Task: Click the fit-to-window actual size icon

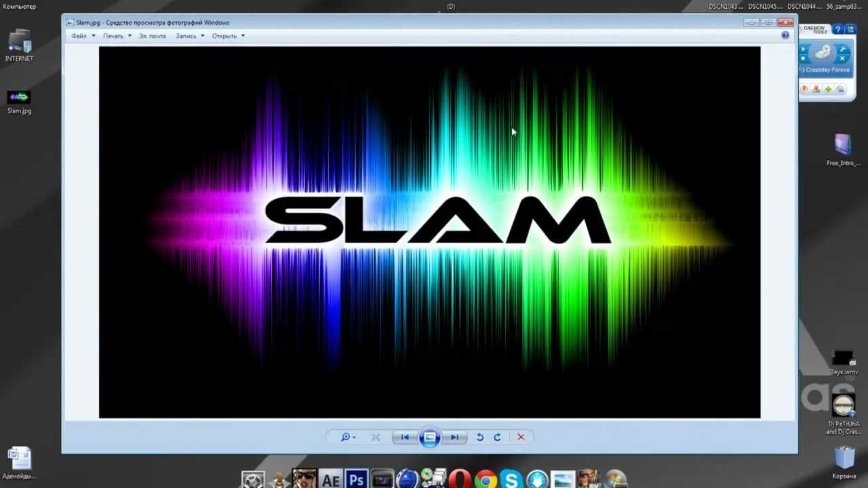Action: [x=376, y=437]
